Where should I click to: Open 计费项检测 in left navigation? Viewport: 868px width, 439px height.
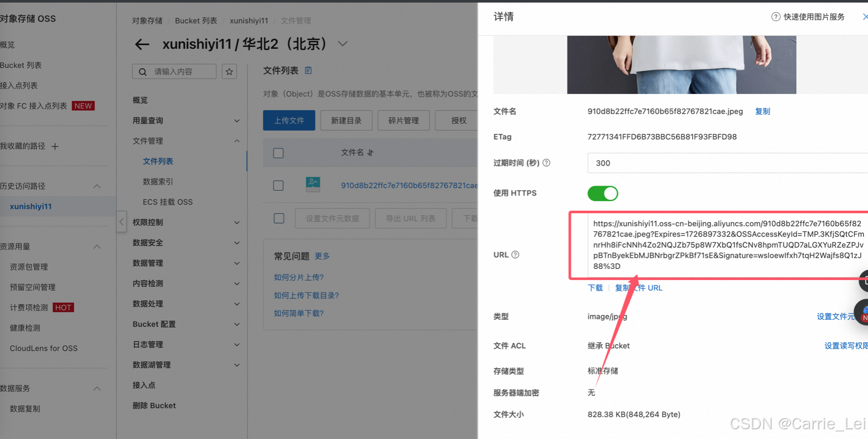pyautogui.click(x=29, y=307)
